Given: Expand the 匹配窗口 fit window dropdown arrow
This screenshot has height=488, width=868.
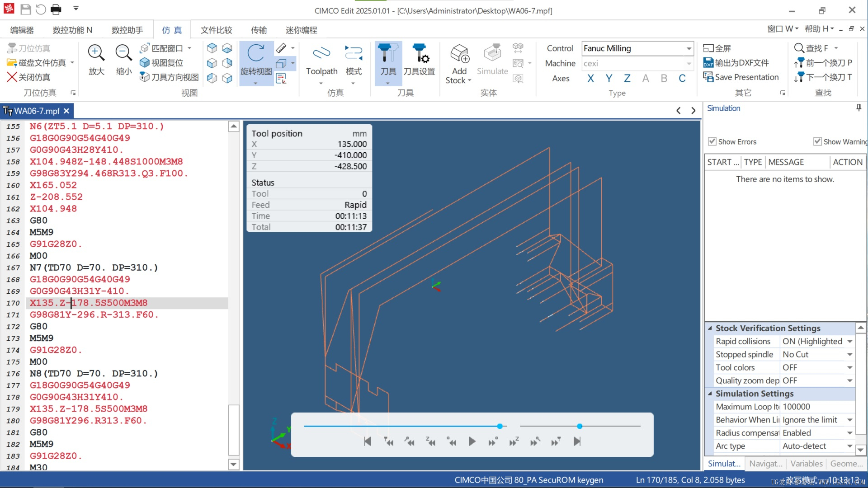Looking at the screenshot, I should click(x=190, y=48).
